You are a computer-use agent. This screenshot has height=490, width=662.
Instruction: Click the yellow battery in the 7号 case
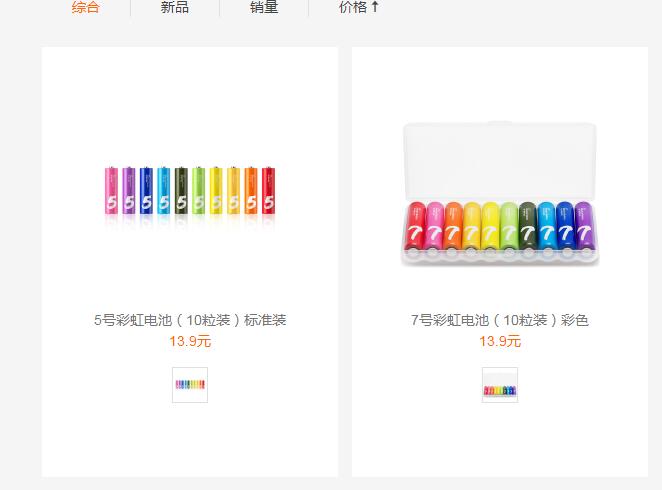coord(490,228)
